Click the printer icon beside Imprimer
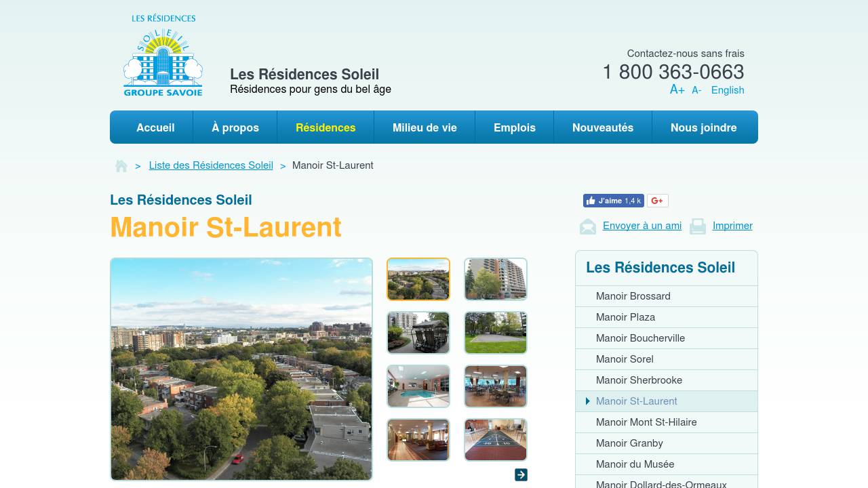The height and width of the screenshot is (488, 868). [x=698, y=226]
